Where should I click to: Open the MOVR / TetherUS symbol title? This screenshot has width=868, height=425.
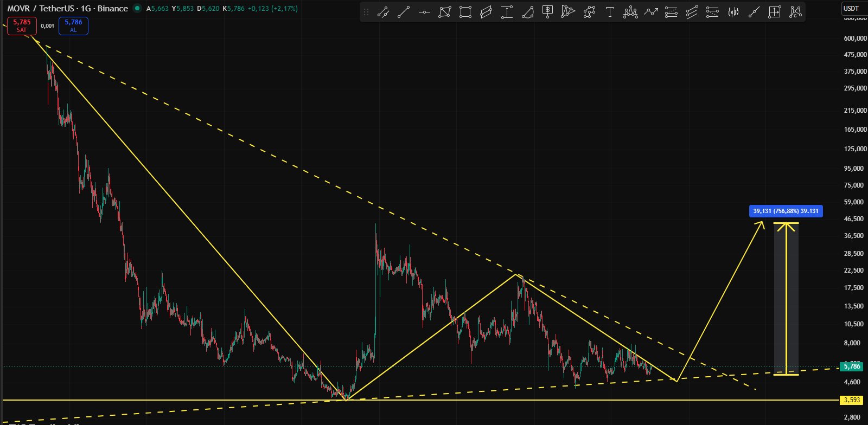(x=68, y=9)
